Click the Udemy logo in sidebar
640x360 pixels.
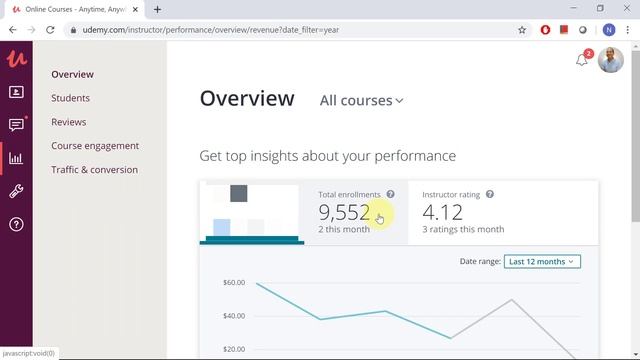16,59
